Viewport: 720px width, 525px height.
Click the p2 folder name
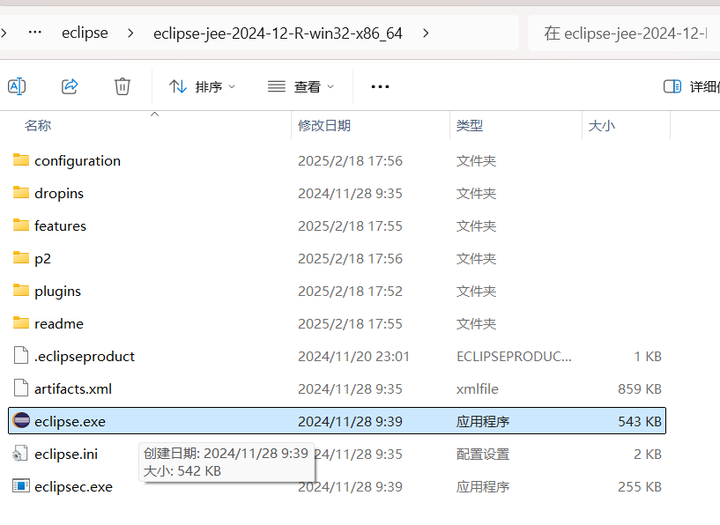pyautogui.click(x=43, y=259)
